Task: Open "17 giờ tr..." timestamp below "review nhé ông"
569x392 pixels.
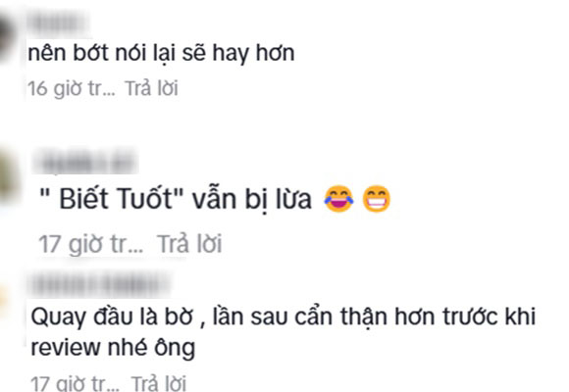Action: tap(75, 383)
